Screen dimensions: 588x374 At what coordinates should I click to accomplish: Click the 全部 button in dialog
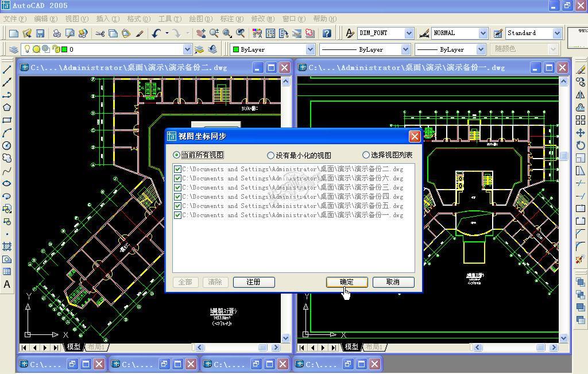click(185, 282)
